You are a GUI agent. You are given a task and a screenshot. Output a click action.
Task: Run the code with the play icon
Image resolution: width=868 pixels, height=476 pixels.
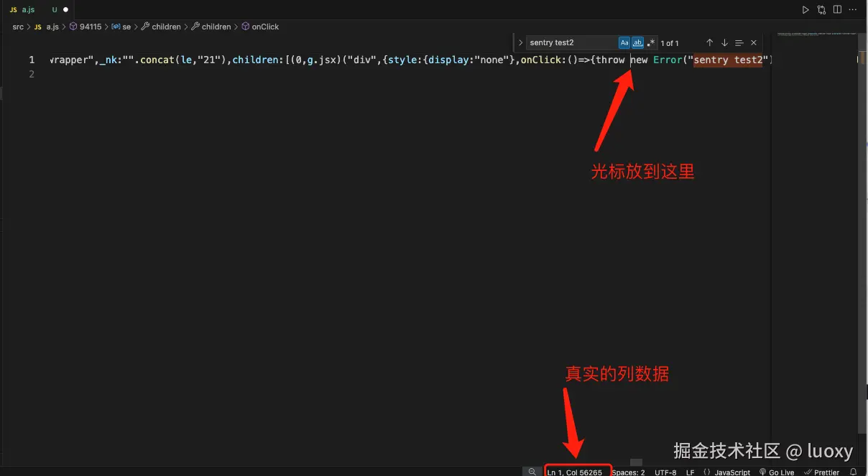tap(805, 10)
